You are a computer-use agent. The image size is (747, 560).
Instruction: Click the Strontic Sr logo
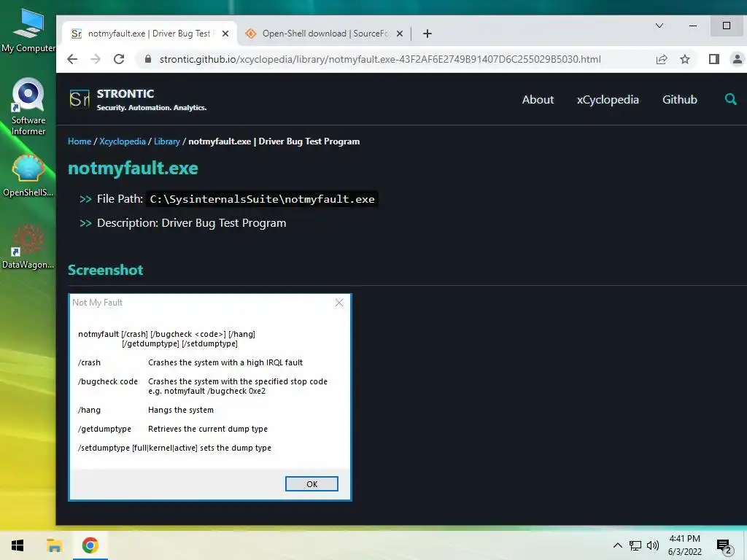pyautogui.click(x=79, y=99)
